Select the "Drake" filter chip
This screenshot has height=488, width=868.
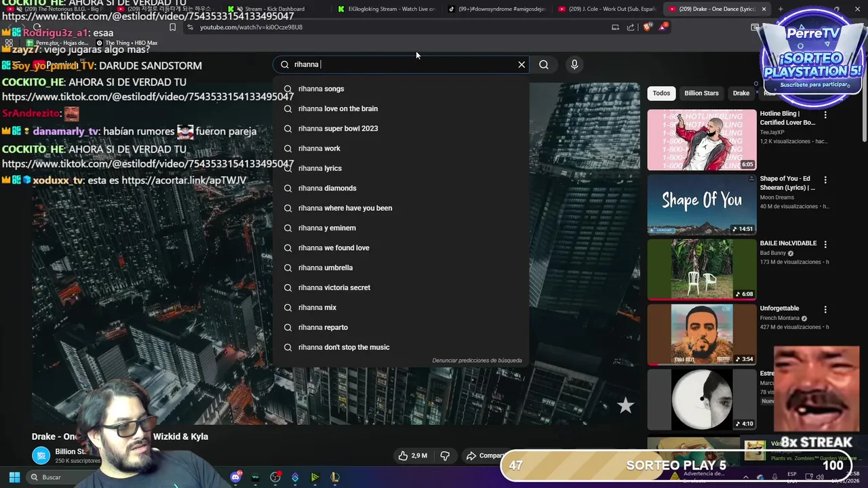tap(741, 93)
